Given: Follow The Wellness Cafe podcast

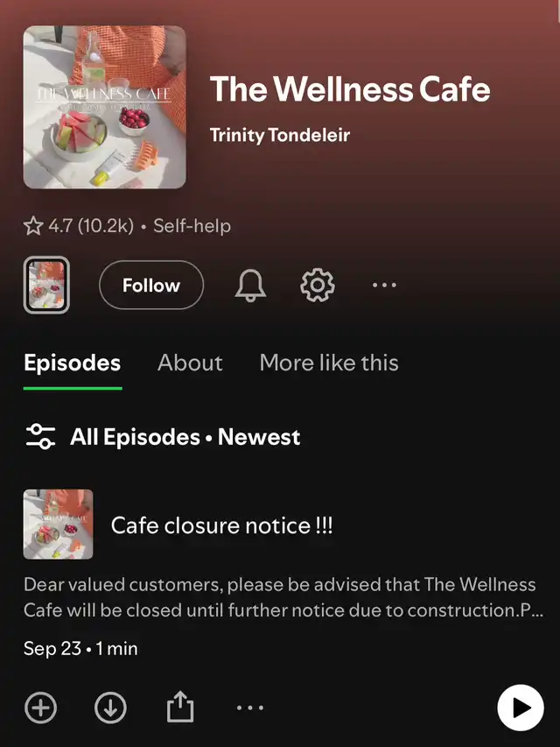Looking at the screenshot, I should 151,285.
